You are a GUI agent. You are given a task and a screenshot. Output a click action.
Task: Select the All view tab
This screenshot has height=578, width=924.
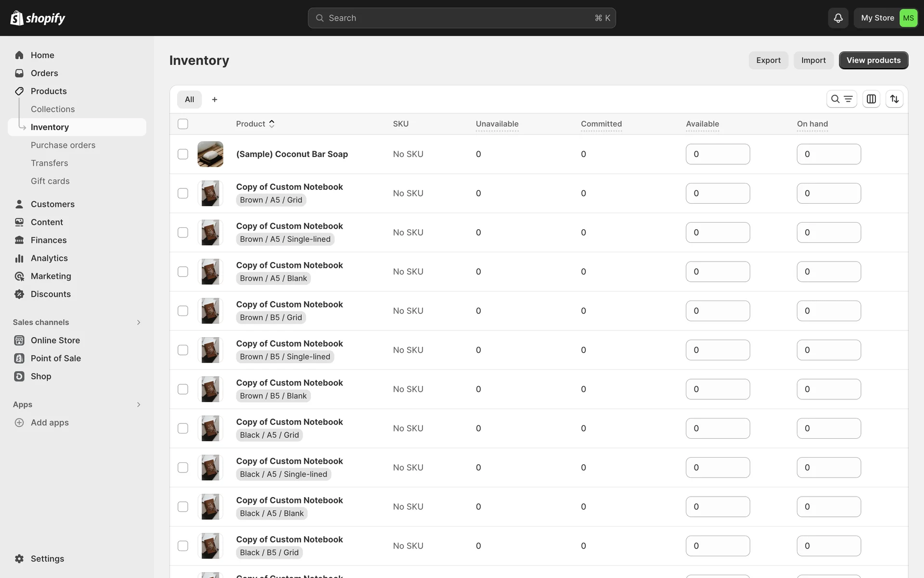point(189,99)
